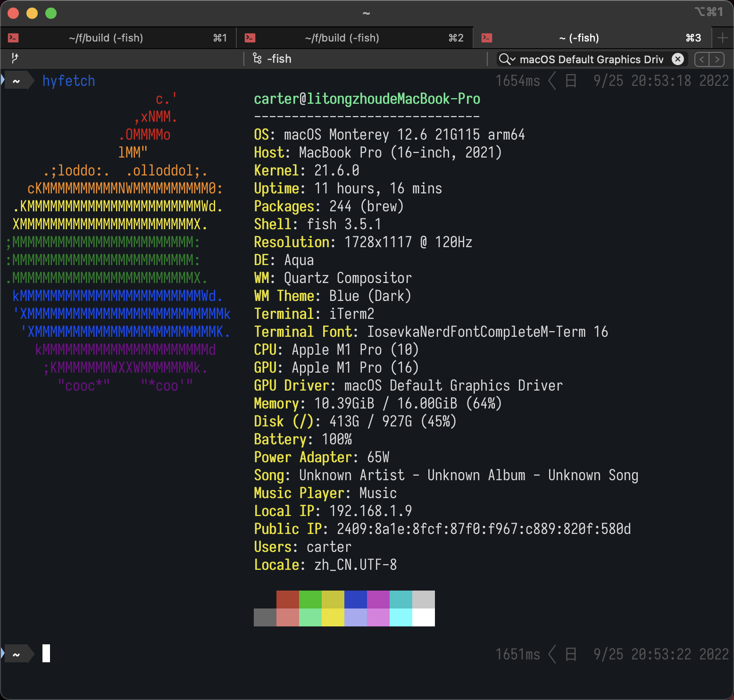The height and width of the screenshot is (700, 734).
Task: Clear the search field with the X button
Action: [678, 59]
